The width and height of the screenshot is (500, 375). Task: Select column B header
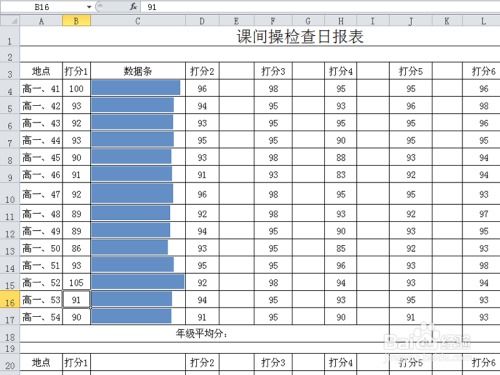click(x=76, y=21)
